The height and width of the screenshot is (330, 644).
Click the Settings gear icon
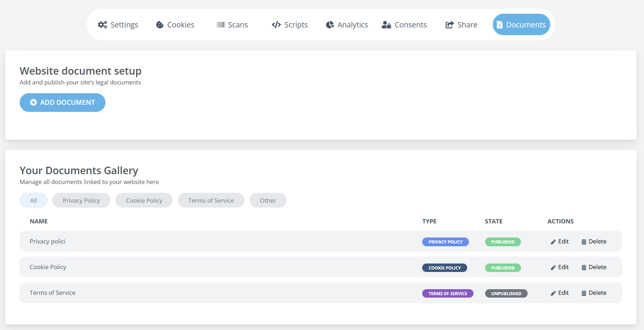102,25
